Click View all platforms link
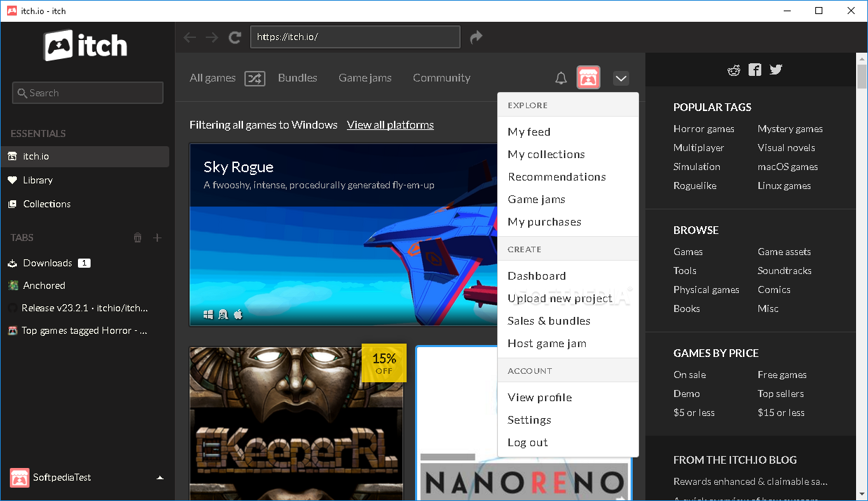Screen dimensions: 868x501 pos(390,125)
